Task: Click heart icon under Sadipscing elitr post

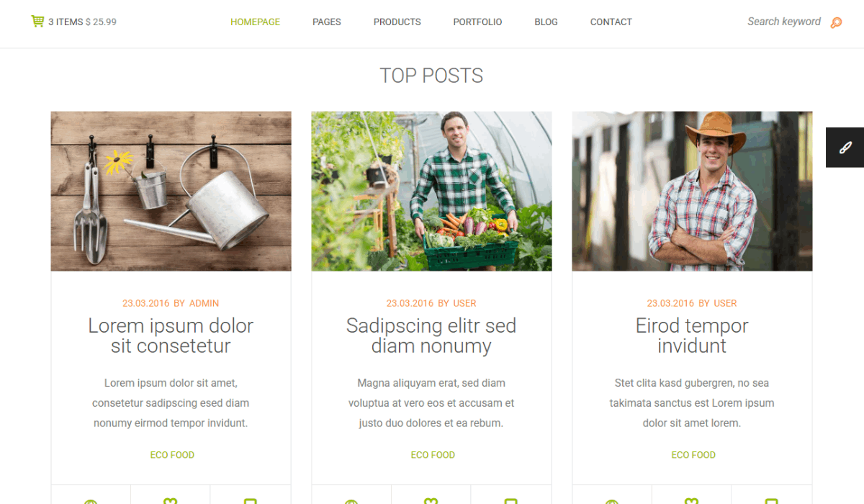Action: click(x=431, y=501)
